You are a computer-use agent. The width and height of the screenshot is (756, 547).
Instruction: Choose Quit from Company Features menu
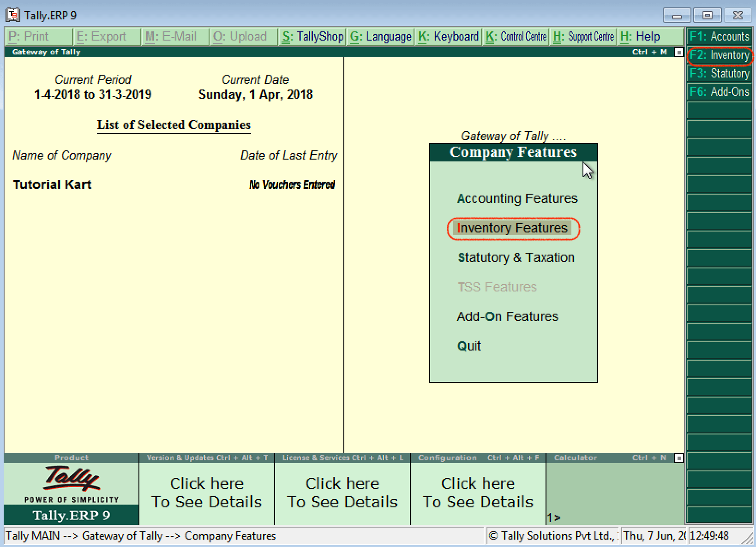[x=468, y=346]
